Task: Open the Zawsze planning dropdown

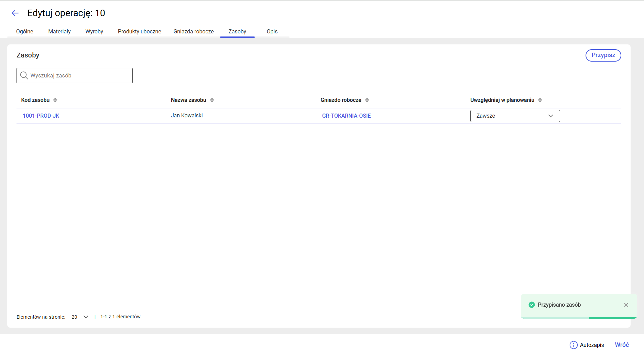Action: [515, 116]
